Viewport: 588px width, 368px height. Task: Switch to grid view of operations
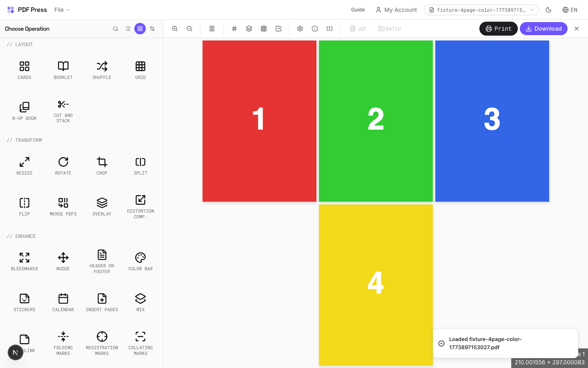(140, 29)
